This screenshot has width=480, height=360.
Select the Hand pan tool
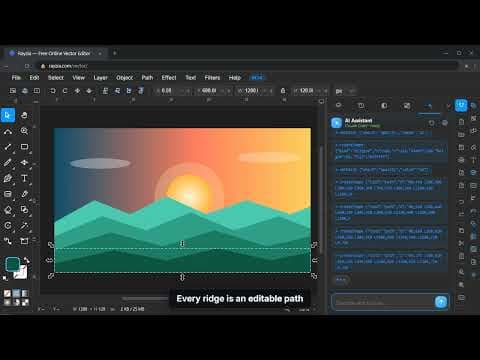[x=24, y=115]
